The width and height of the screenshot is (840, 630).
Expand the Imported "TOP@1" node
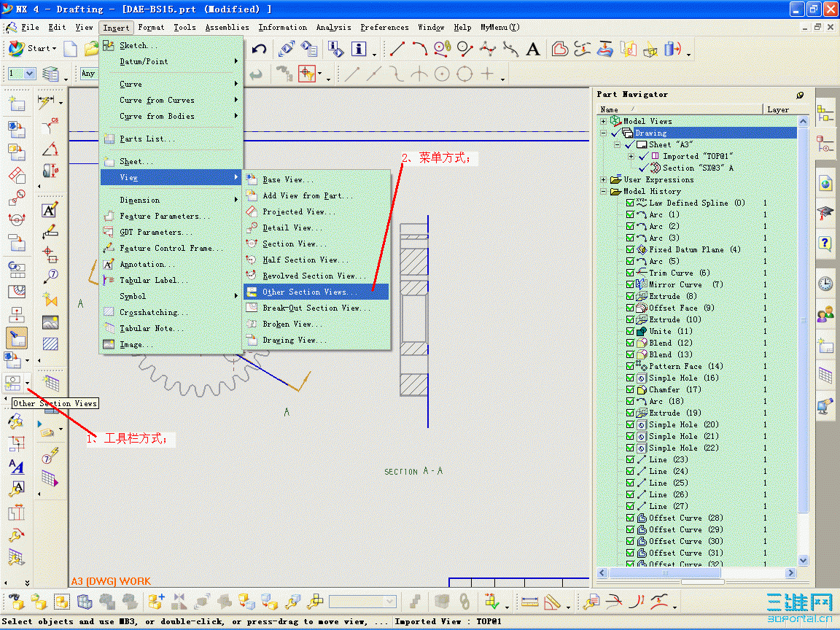[x=631, y=157]
